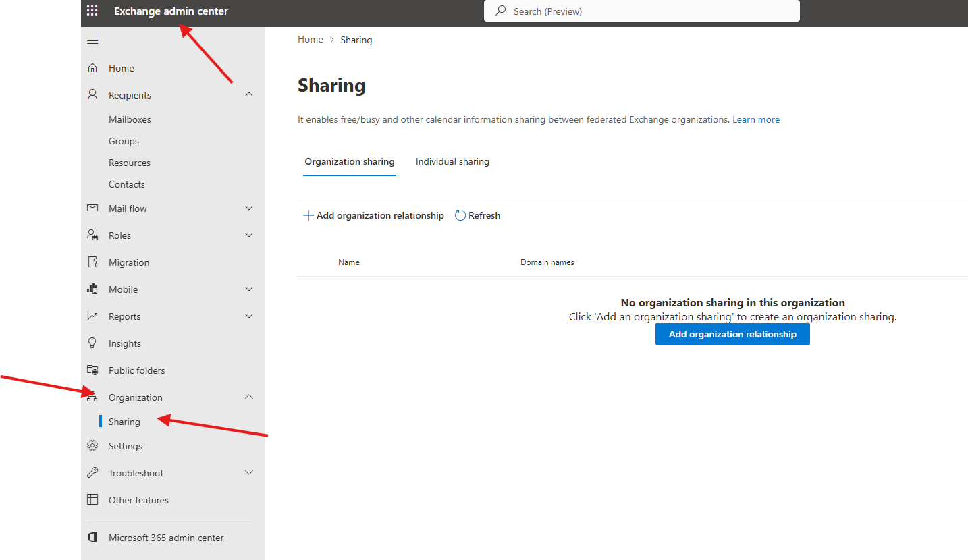The width and height of the screenshot is (968, 560).
Task: Collapse the Organization section chevron
Action: (x=249, y=397)
